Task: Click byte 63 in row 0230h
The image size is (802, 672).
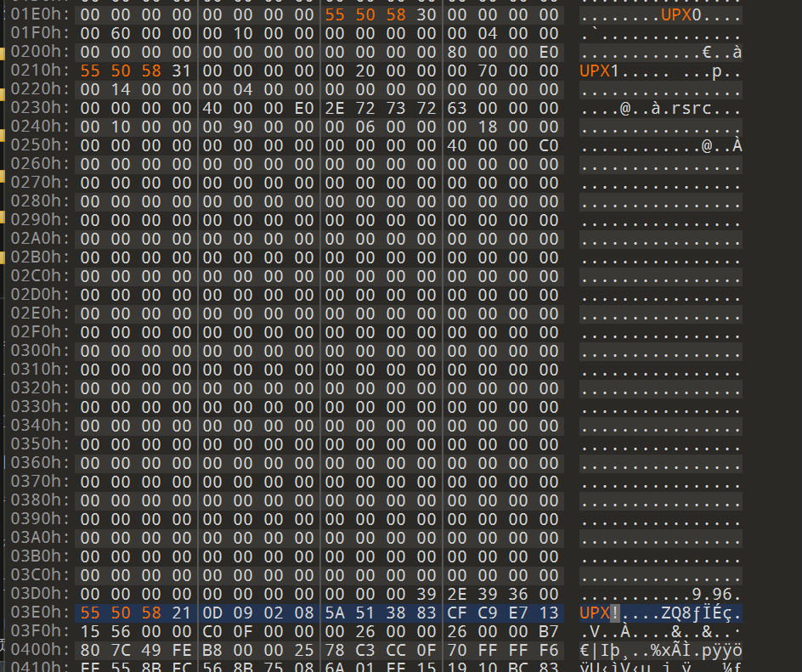Action: 457,109
